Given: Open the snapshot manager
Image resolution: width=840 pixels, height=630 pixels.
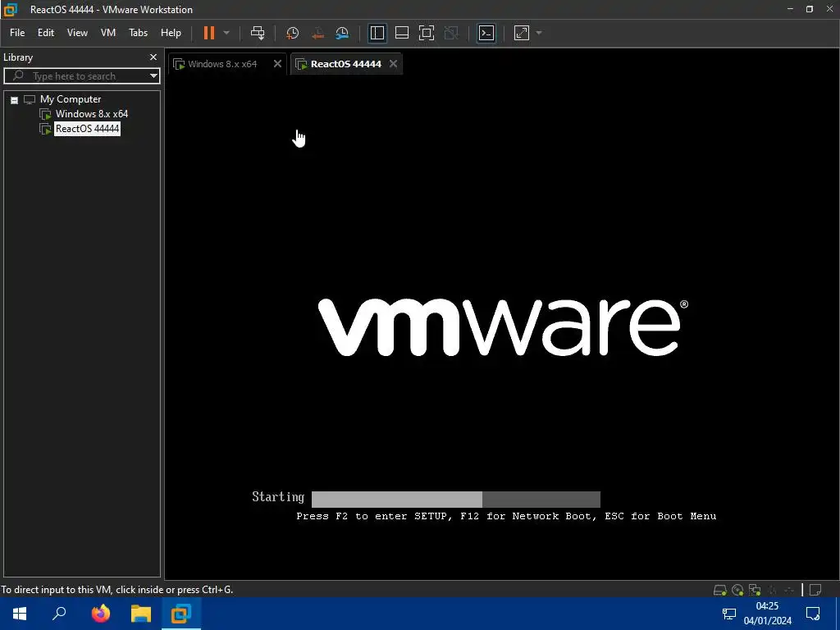Looking at the screenshot, I should pos(342,33).
